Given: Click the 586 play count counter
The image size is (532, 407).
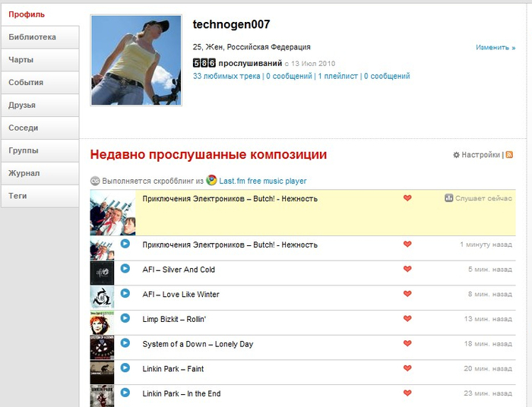Looking at the screenshot, I should point(204,63).
